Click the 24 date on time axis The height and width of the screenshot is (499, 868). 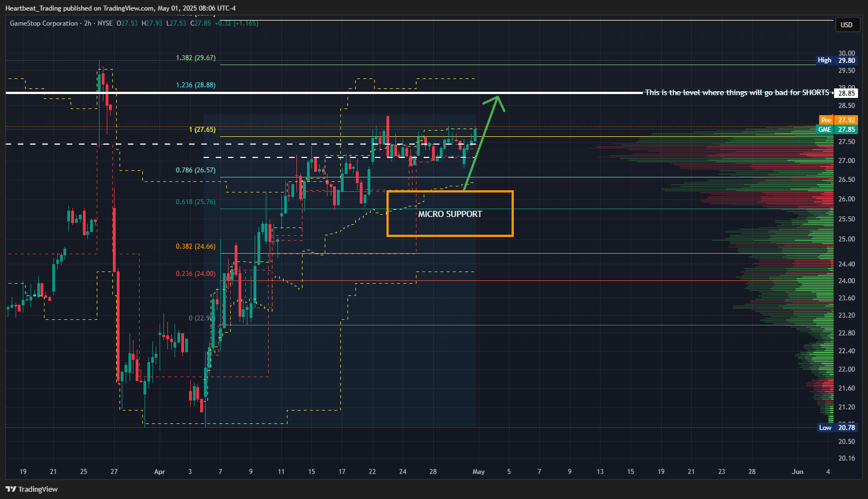pos(403,472)
